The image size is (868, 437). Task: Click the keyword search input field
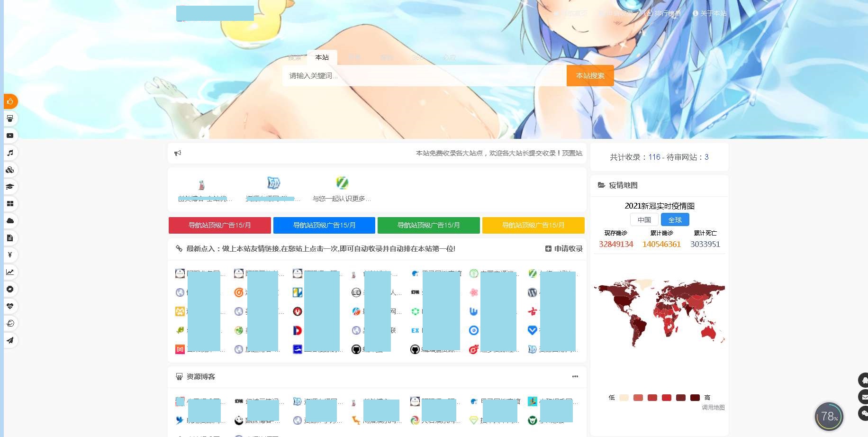coord(424,76)
